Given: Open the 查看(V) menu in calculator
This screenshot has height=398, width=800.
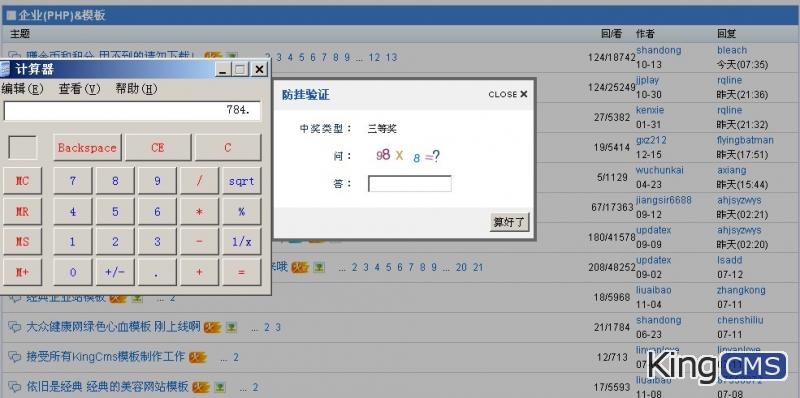Looking at the screenshot, I should coord(79,89).
